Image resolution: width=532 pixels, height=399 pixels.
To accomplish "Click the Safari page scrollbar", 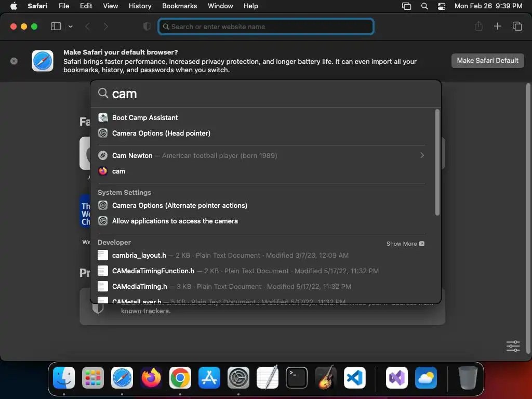I will click(x=528, y=218).
